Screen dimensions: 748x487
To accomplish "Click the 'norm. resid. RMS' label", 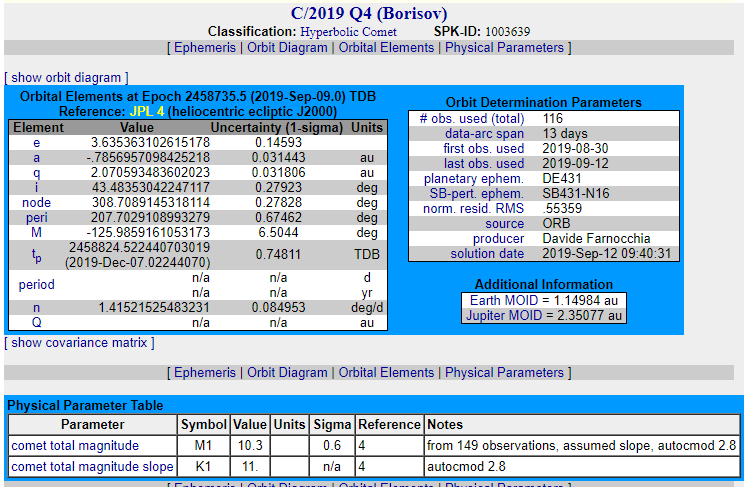I will tap(473, 208).
